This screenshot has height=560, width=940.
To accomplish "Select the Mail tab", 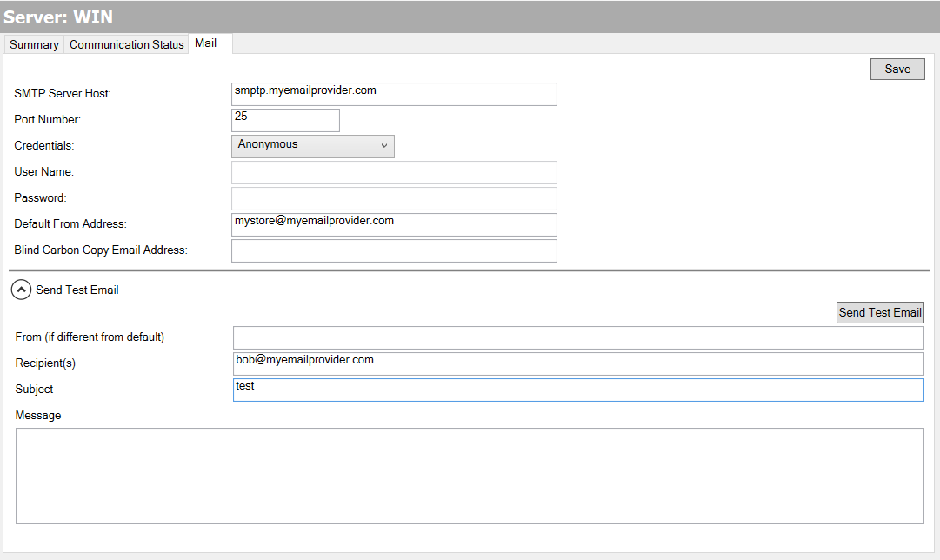I will (x=206, y=43).
